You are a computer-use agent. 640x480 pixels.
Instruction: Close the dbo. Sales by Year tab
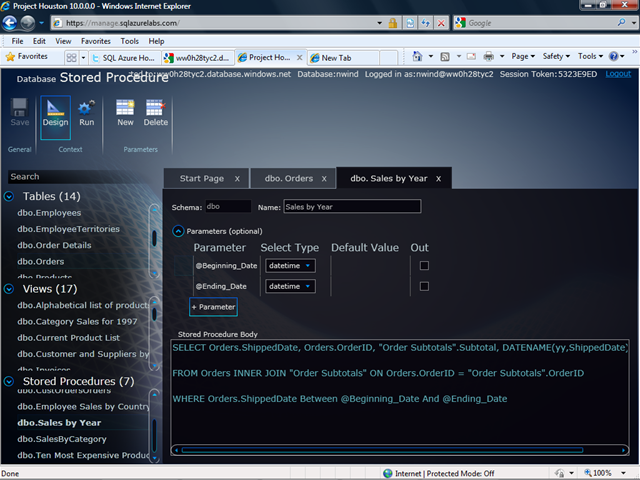click(438, 179)
